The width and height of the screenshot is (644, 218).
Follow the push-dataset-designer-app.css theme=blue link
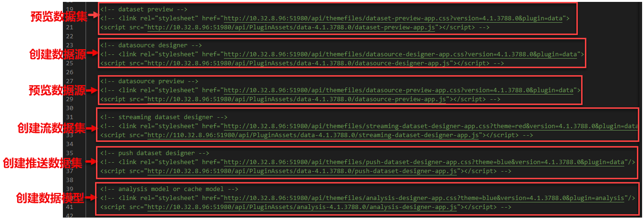pyautogui.click(x=424, y=162)
